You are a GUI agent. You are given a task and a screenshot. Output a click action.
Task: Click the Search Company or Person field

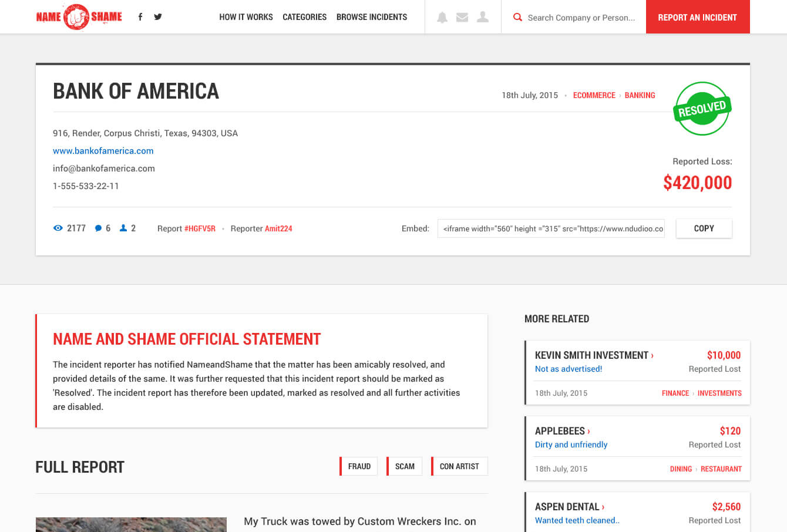(581, 18)
